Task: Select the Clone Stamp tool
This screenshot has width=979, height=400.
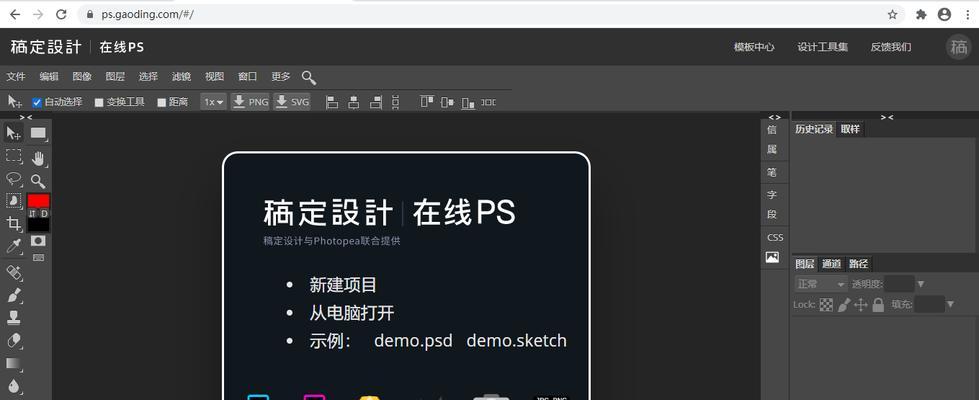Action: 14,318
